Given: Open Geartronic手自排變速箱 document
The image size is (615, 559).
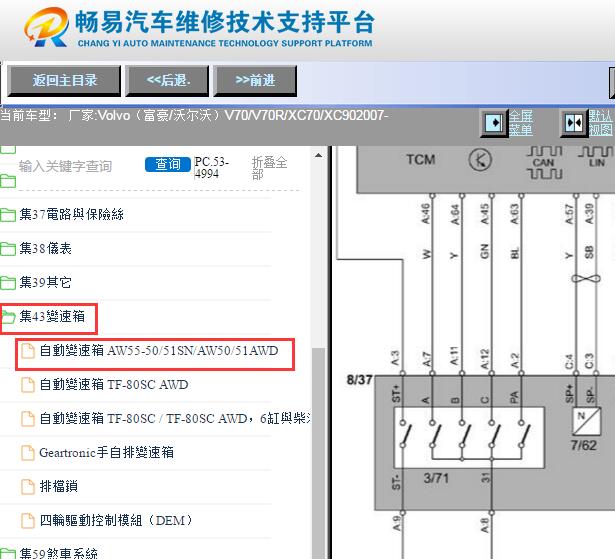Looking at the screenshot, I should pos(106,452).
